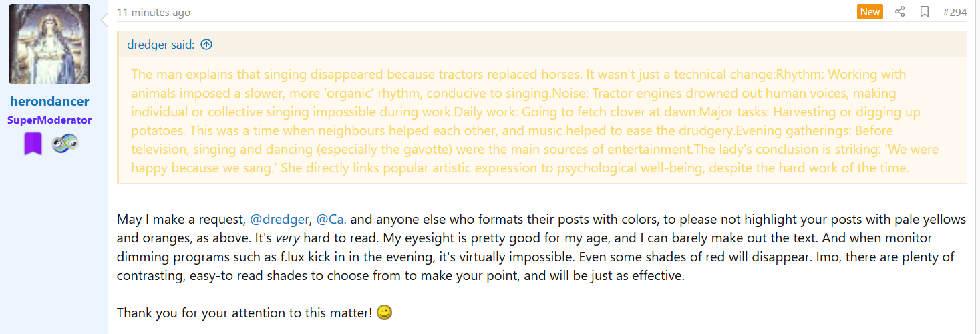The image size is (980, 334).
Task: Open post number #294 link
Action: pos(955,12)
